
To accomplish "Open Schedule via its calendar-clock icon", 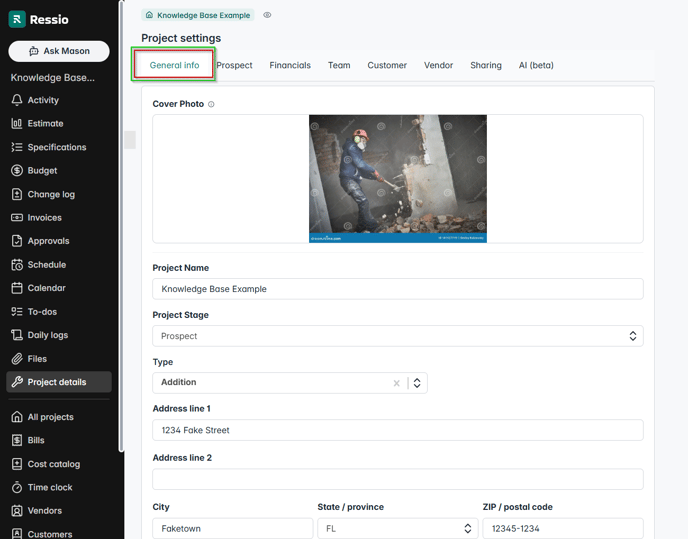I will coord(17,265).
